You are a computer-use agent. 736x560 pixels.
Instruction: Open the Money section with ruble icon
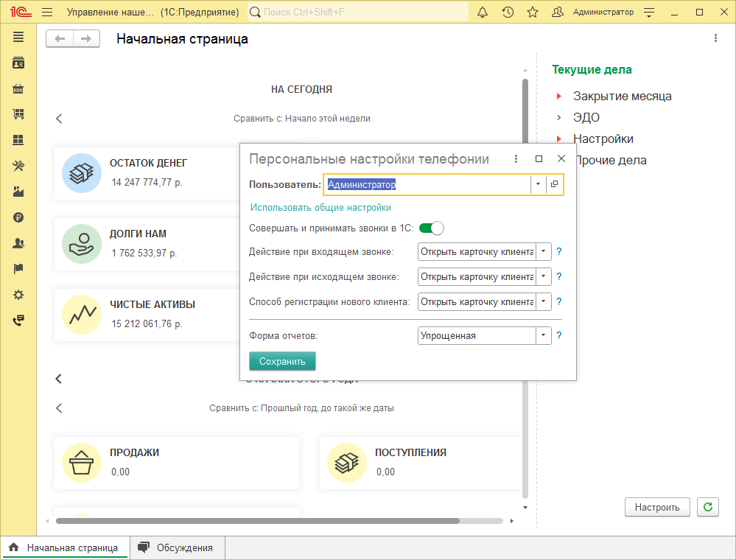pyautogui.click(x=18, y=217)
